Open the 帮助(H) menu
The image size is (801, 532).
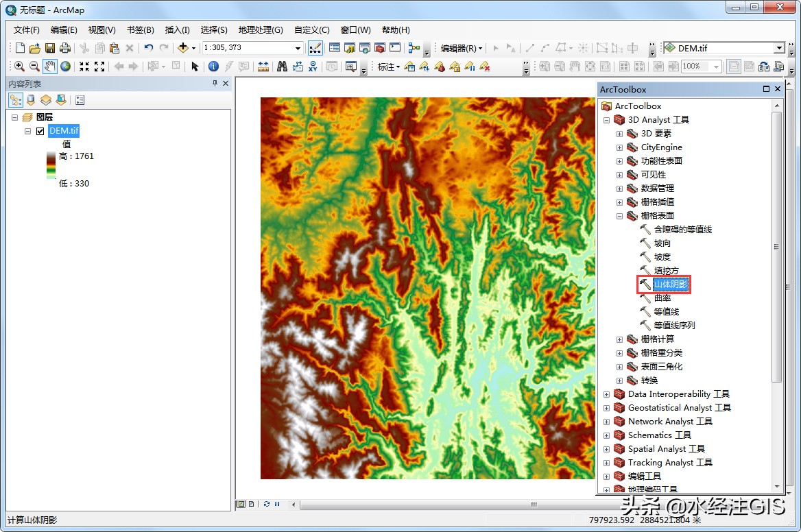pyautogui.click(x=396, y=30)
